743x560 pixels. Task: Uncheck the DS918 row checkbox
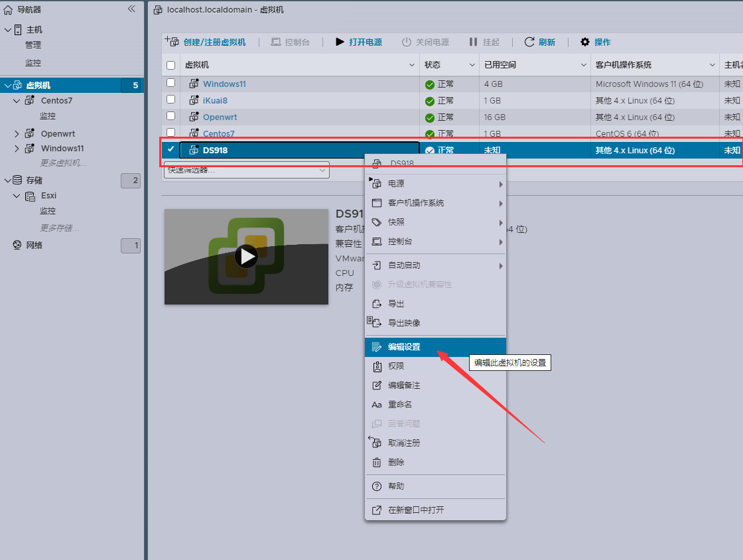tap(171, 149)
